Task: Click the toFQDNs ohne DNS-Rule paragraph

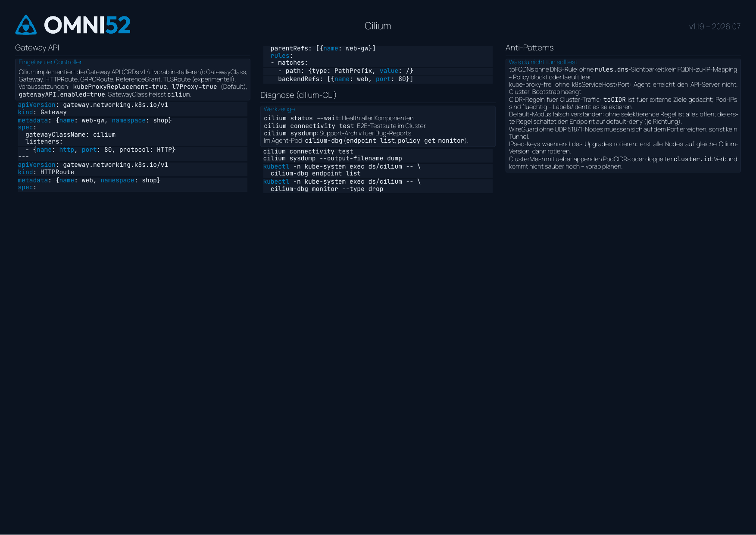Action: click(x=623, y=73)
